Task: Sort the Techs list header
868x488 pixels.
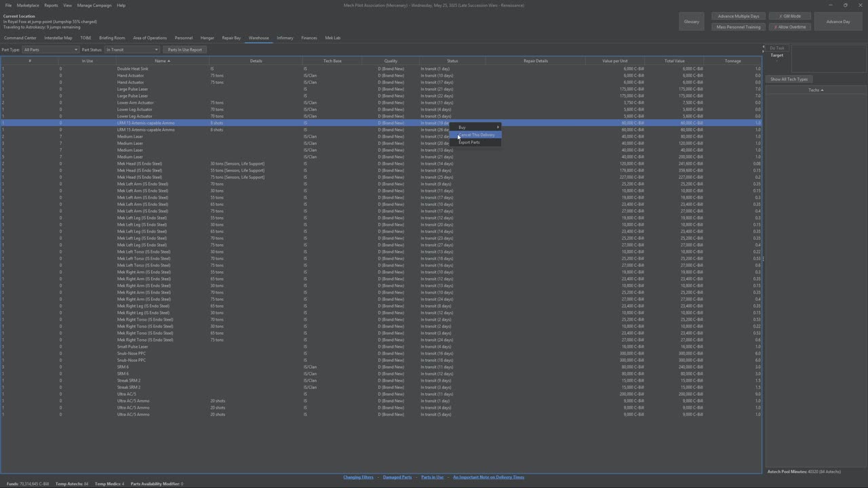Action: click(816, 90)
